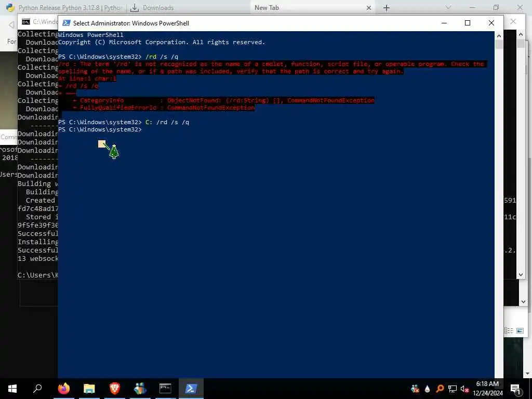Image resolution: width=532 pixels, height=399 pixels.
Task: Click the water droplet tray icon
Action: click(428, 389)
